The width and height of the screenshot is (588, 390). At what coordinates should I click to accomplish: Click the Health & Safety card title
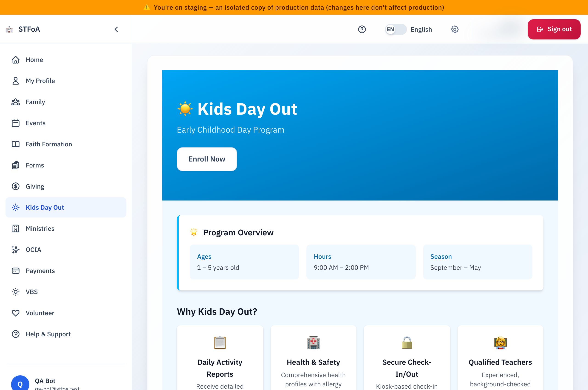[x=313, y=362]
